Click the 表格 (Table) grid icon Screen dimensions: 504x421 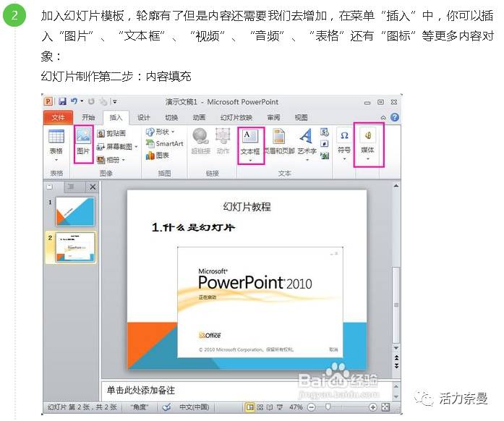point(56,136)
